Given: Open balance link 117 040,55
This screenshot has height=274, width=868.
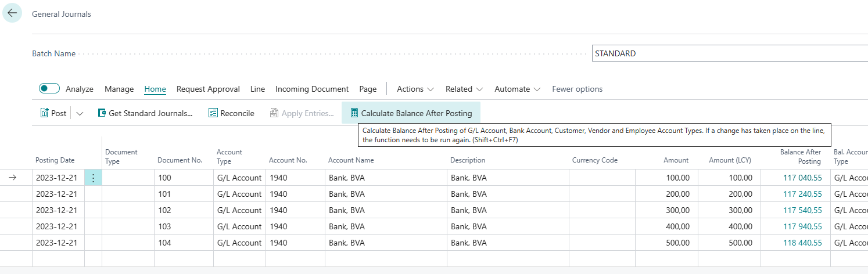Looking at the screenshot, I should [x=802, y=178].
